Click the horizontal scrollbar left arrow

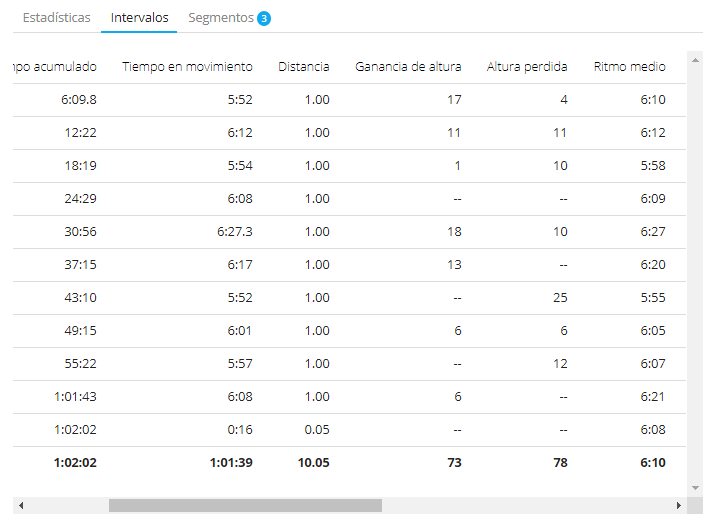21,506
